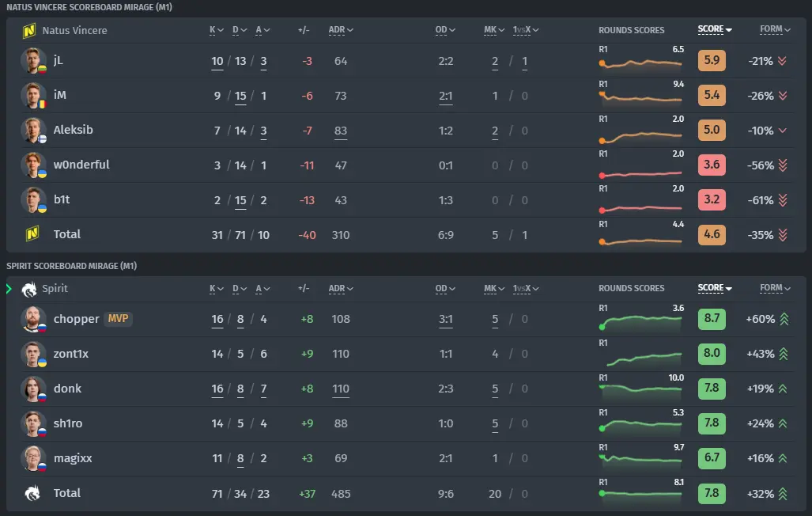Sort Spirit table by MK
This screenshot has height=516, width=812.
494,288
